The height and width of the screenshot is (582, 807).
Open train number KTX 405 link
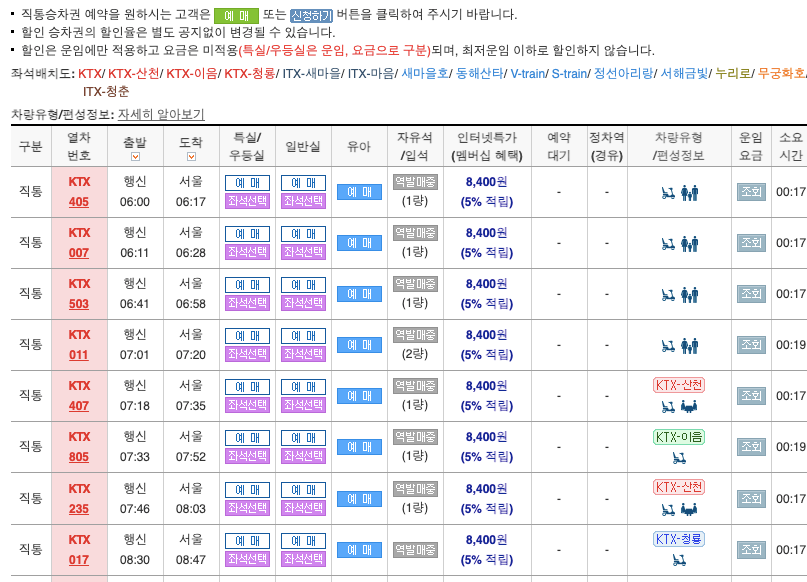tap(79, 202)
